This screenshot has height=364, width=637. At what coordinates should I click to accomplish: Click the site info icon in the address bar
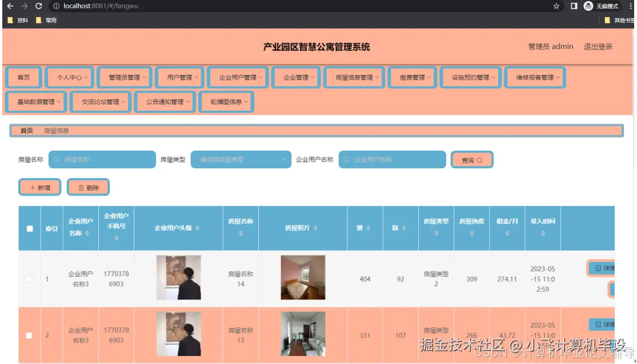pos(57,6)
